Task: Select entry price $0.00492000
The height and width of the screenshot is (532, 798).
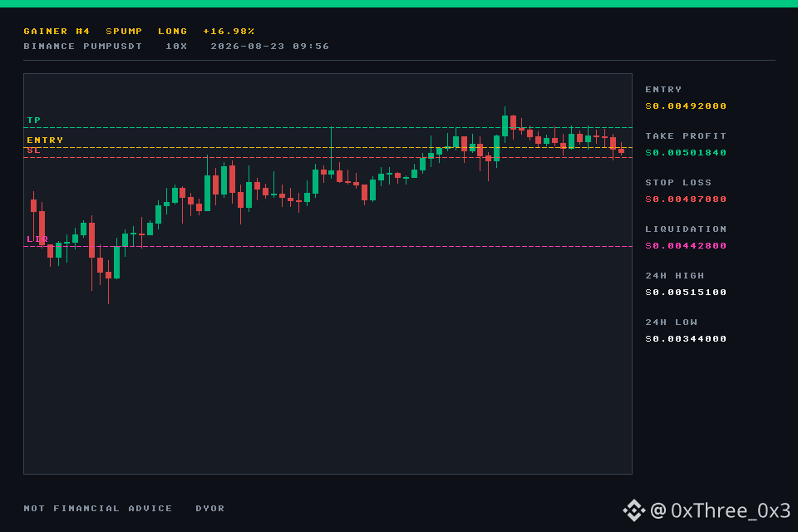Action: pyautogui.click(x=686, y=106)
